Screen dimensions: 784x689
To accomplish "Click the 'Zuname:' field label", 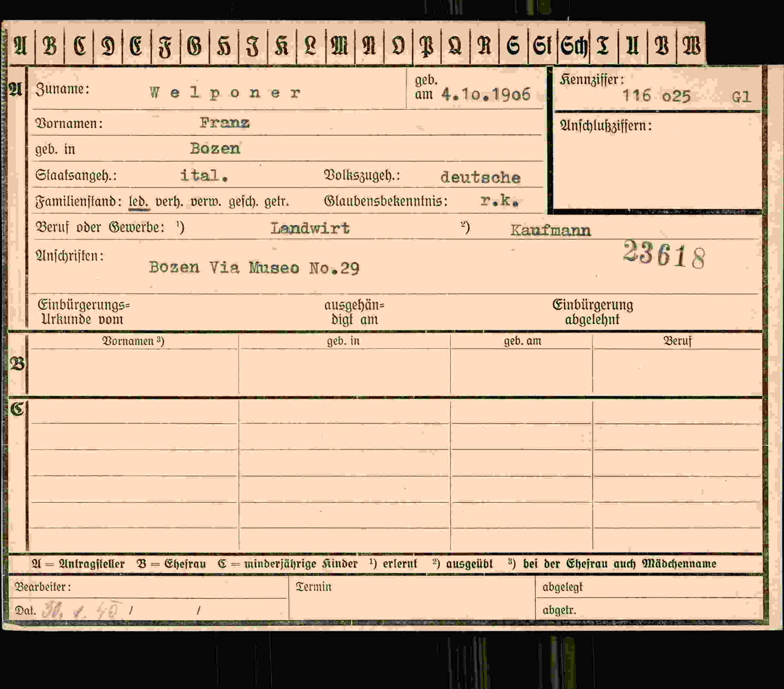I will pyautogui.click(x=62, y=89).
